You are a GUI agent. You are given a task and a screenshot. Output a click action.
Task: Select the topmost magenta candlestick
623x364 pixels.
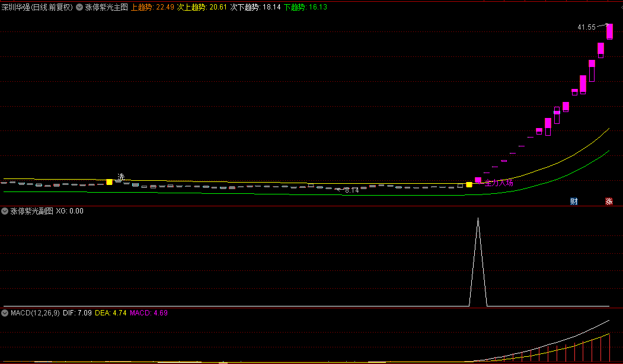coord(609,31)
